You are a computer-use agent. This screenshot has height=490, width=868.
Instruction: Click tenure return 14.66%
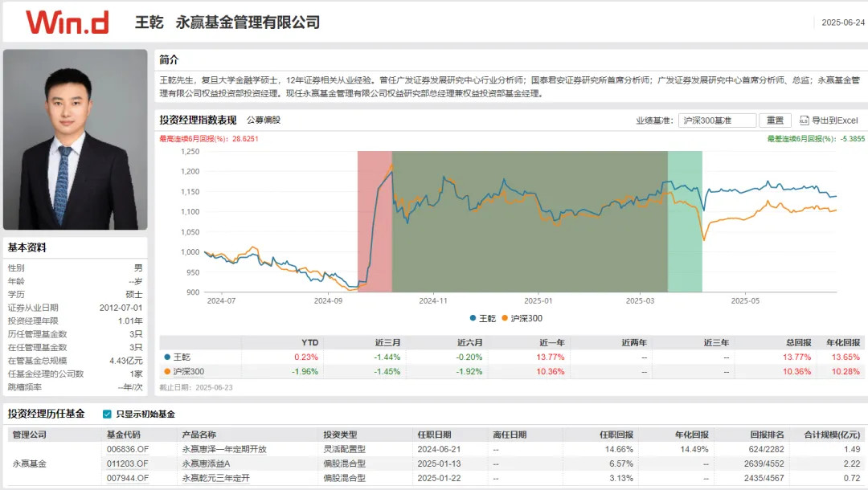[619, 449]
